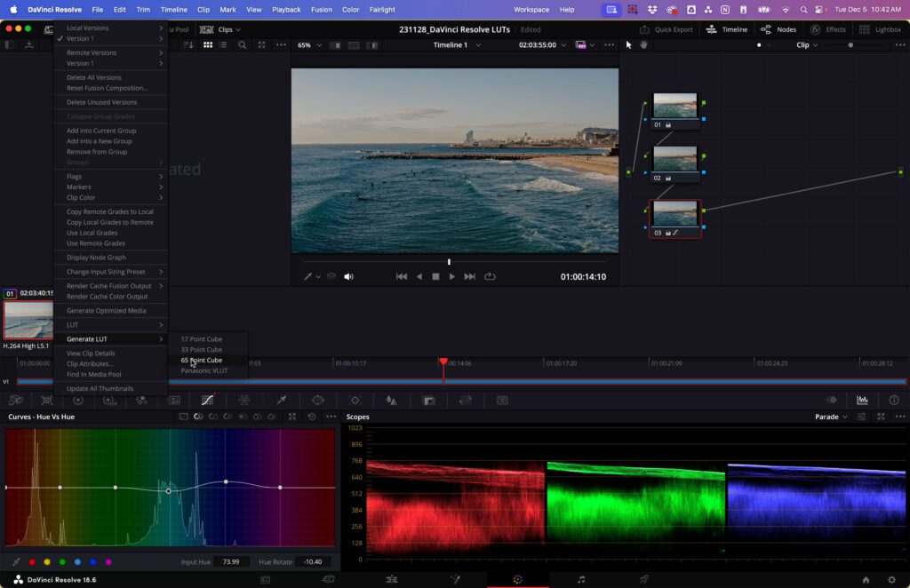Open the Key palette
Viewport: 910px width, 588px height.
click(x=429, y=400)
